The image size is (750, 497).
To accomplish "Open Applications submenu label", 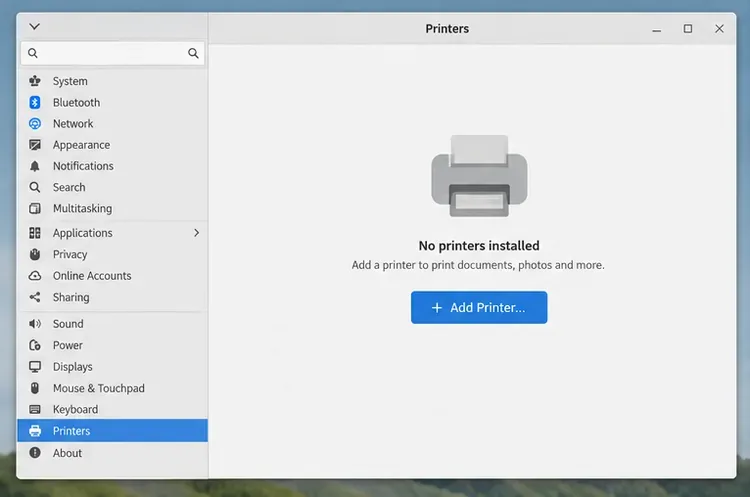I will point(82,233).
